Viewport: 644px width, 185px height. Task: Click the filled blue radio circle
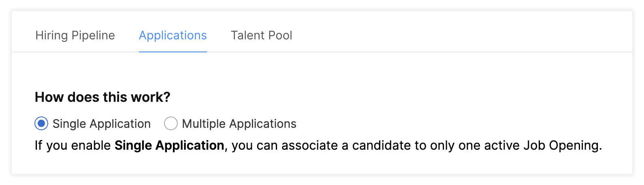(41, 124)
